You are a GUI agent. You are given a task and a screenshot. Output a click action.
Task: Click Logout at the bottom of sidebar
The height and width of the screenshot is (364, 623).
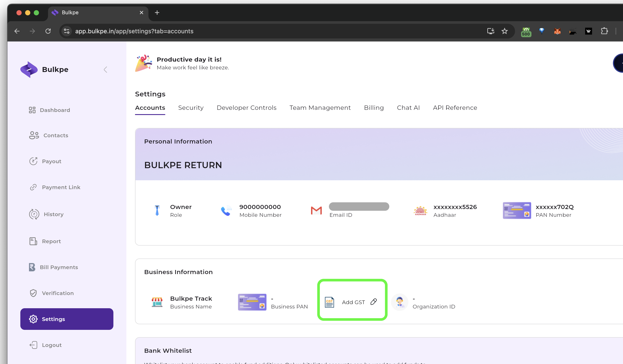pyautogui.click(x=52, y=345)
